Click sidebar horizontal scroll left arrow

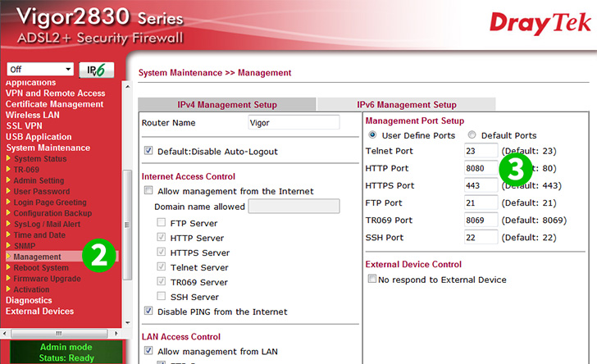4,334
